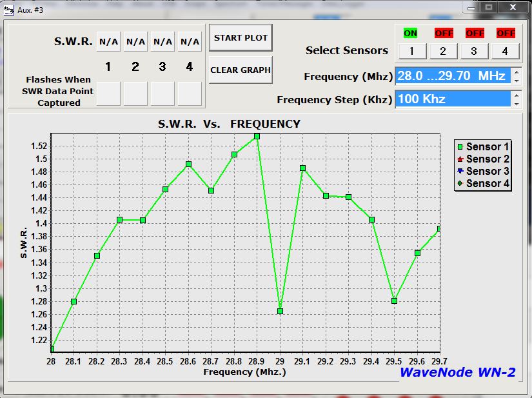The height and width of the screenshot is (398, 532).
Task: Click the SWR capture flash box 1
Action: (x=108, y=94)
